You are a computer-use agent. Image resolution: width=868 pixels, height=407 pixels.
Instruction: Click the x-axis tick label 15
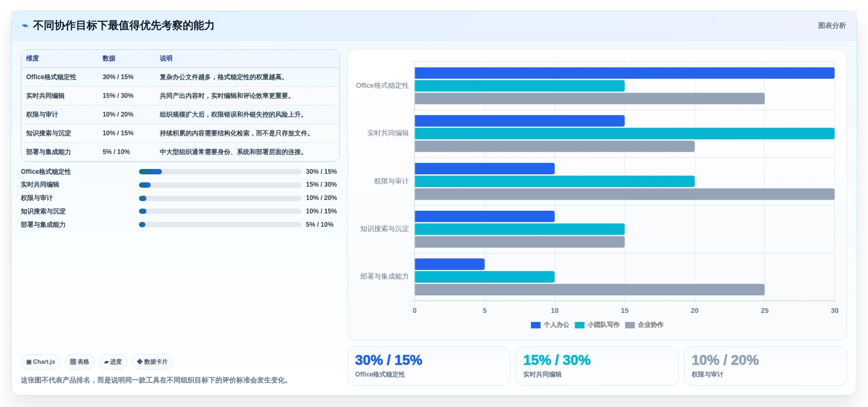pos(625,311)
